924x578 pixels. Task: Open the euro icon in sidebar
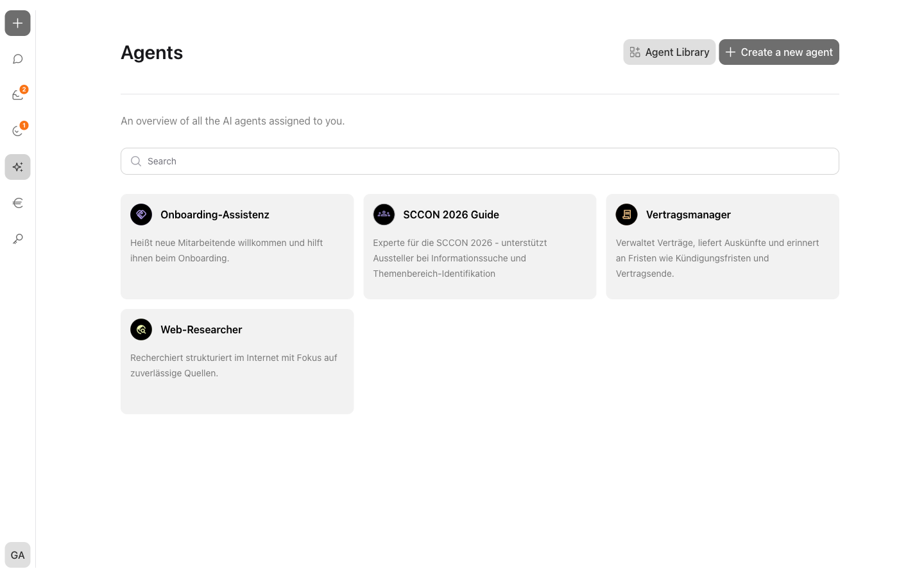(x=17, y=203)
